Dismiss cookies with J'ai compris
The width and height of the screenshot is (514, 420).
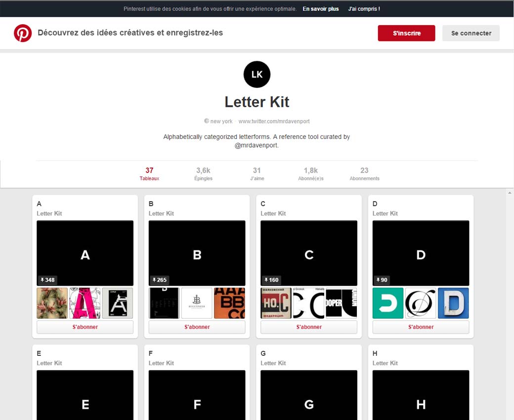(364, 9)
